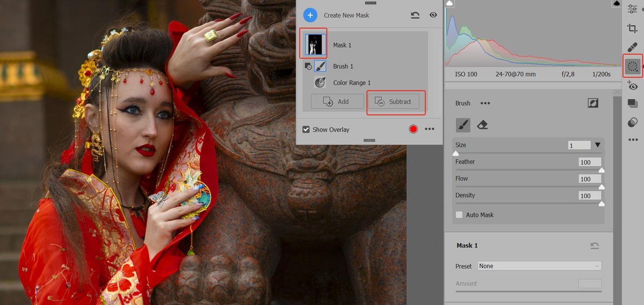Open the Presets overlapping circles icon
The width and height of the screenshot is (644, 305).
633,122
